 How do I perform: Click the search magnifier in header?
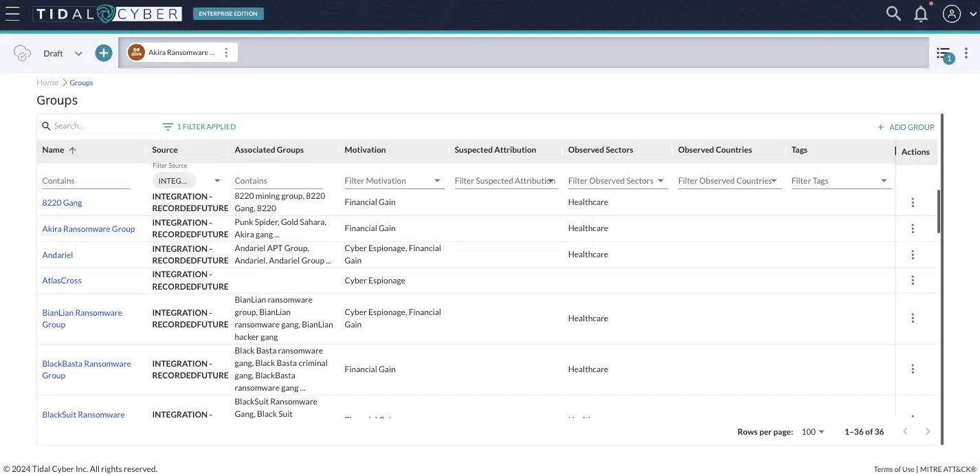(893, 14)
